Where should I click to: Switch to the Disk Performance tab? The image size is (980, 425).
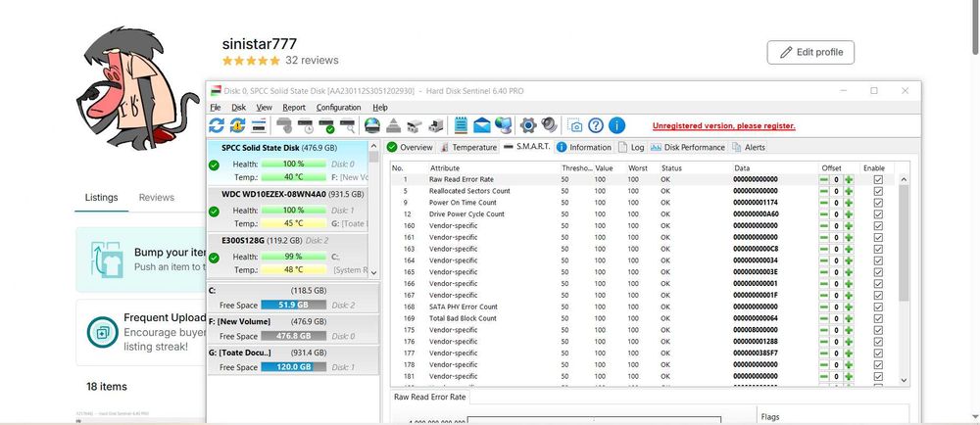tap(687, 147)
